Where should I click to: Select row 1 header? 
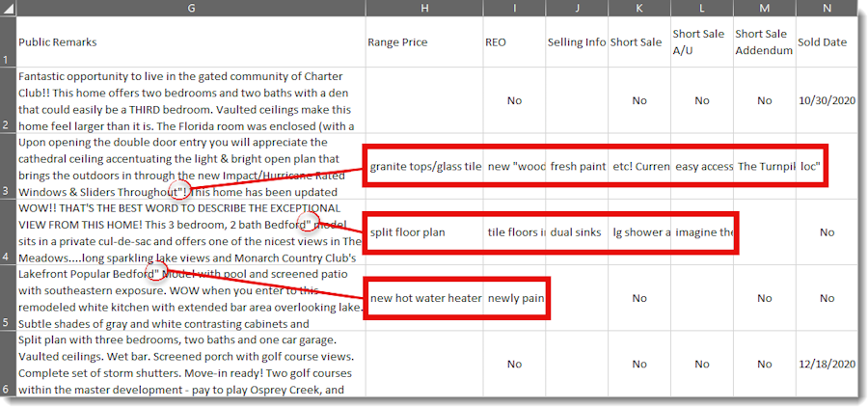8,42
